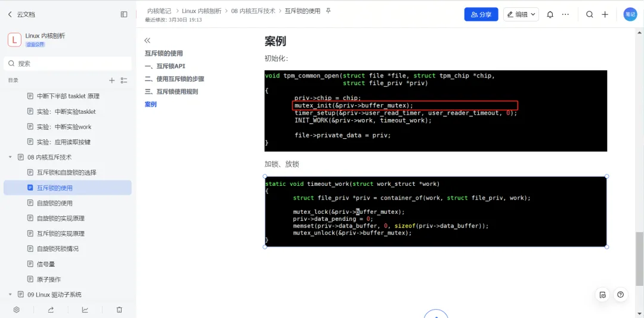Click the 案例 heading in document
This screenshot has width=644, height=318.
coord(275,41)
